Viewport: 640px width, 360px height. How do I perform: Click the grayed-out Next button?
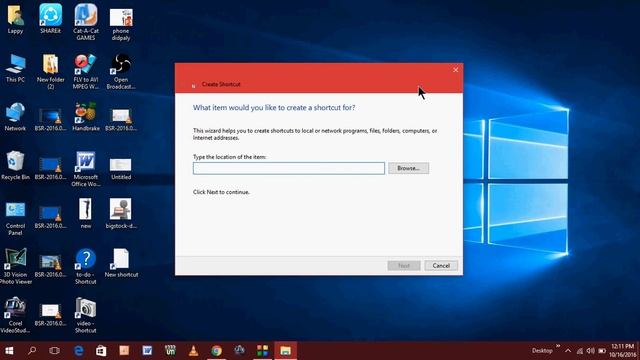(x=404, y=266)
